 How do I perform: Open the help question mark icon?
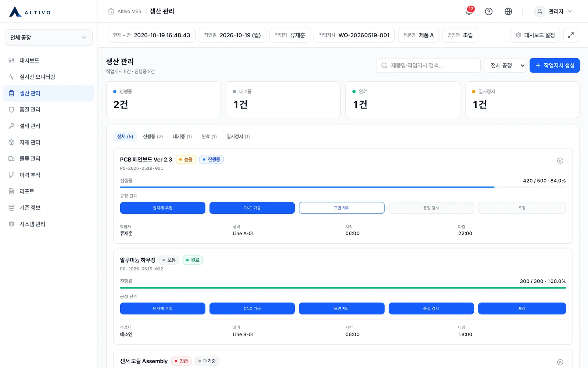coord(489,11)
